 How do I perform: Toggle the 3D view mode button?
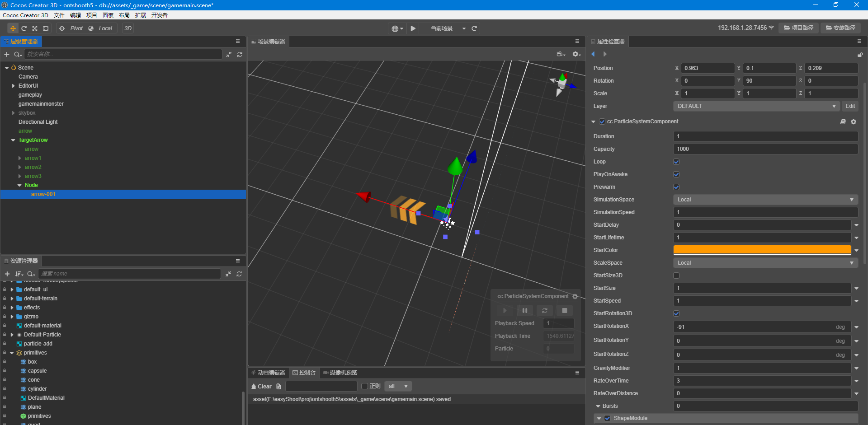click(128, 28)
